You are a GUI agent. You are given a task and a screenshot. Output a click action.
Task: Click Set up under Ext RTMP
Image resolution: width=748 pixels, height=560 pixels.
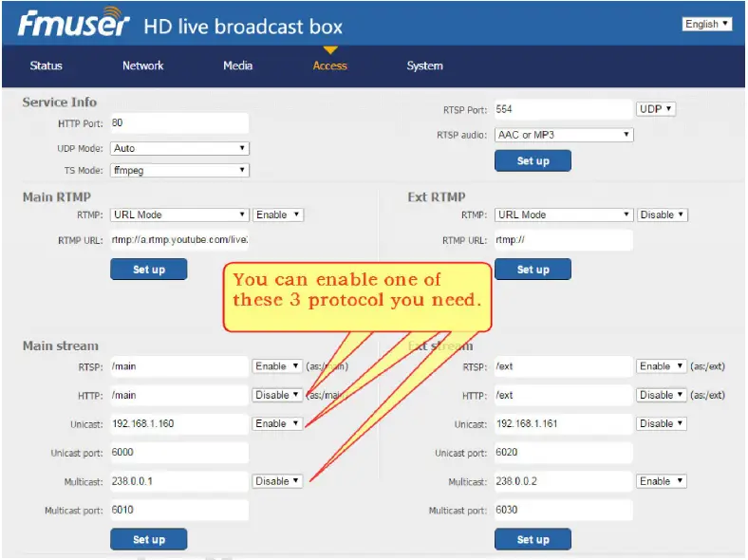[x=533, y=270]
